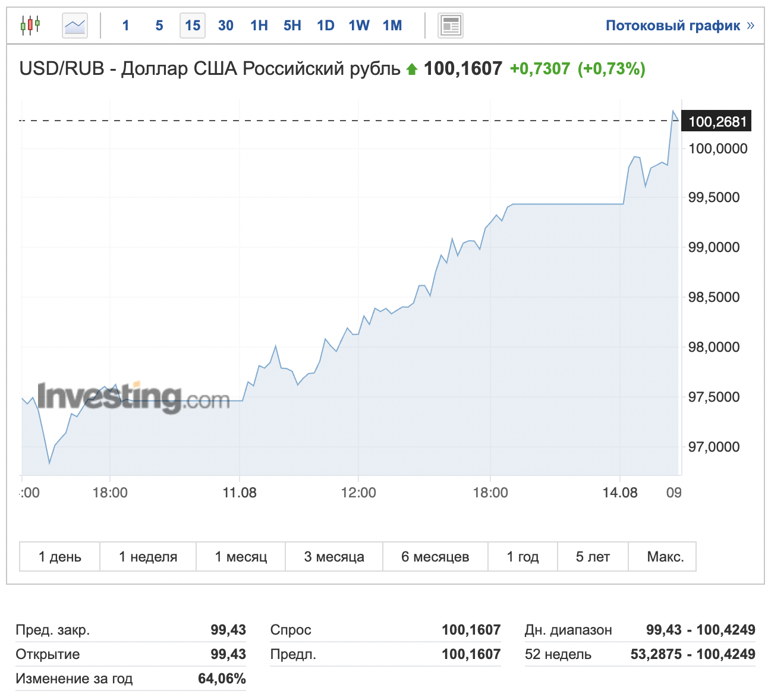Display the 1 год range
Image resolution: width=768 pixels, height=700 pixels.
[x=523, y=557]
